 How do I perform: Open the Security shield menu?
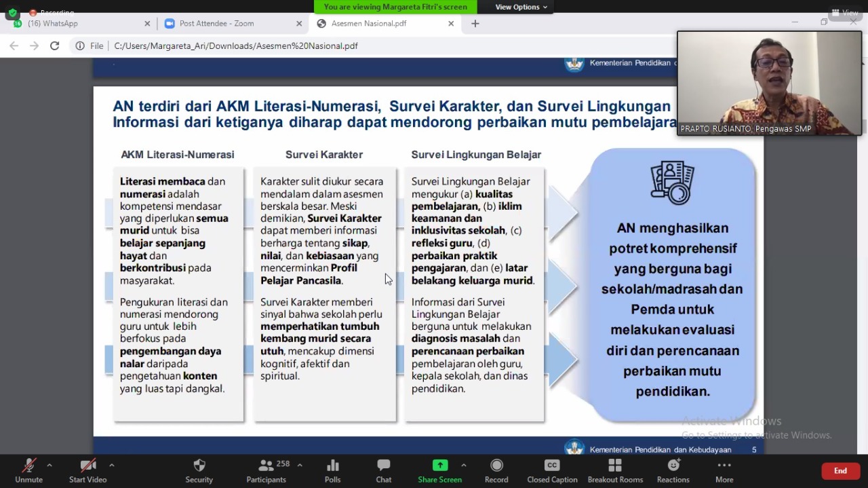coord(199,470)
